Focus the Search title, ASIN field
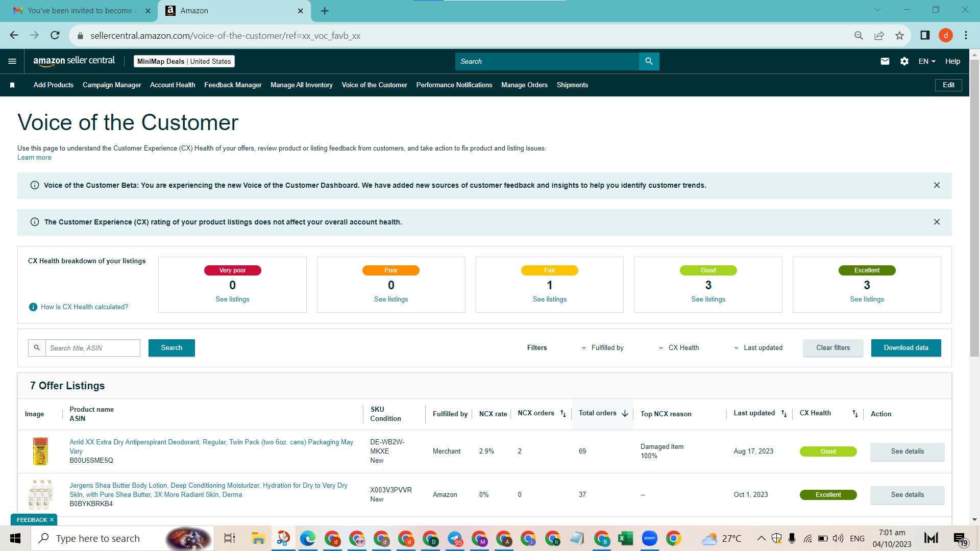 [x=92, y=348]
